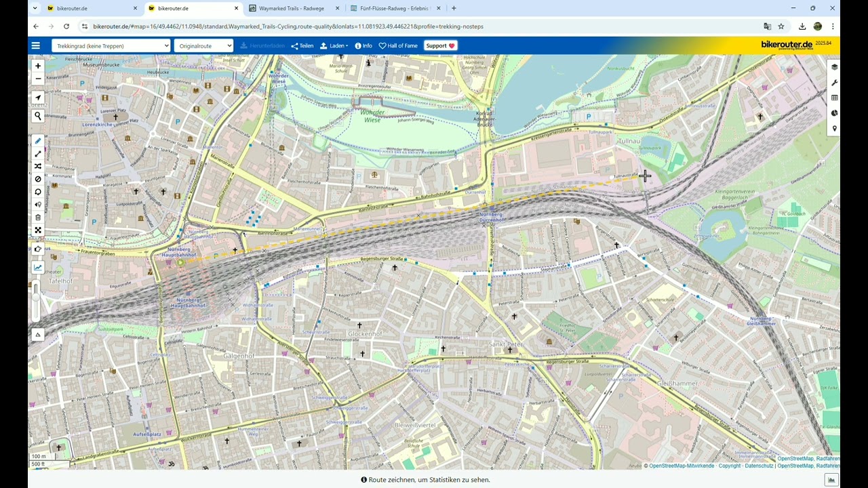The width and height of the screenshot is (868, 488).
Task: Open a new browser tab
Action: (454, 8)
